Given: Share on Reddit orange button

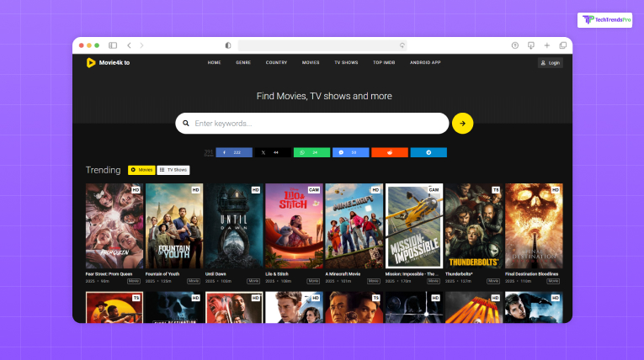Looking at the screenshot, I should 390,152.
